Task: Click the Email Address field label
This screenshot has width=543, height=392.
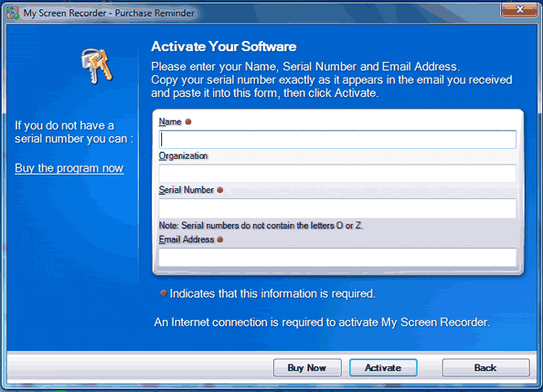Action: (186, 240)
